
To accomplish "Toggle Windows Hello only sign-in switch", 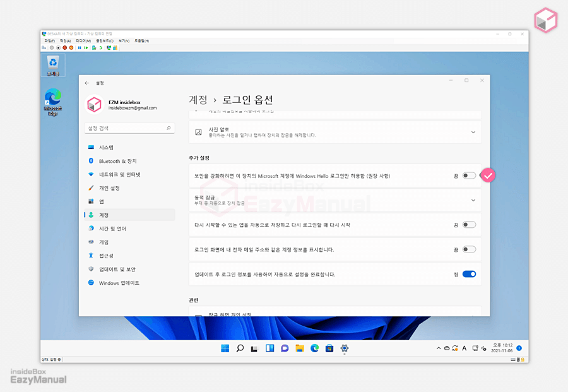I will point(469,175).
